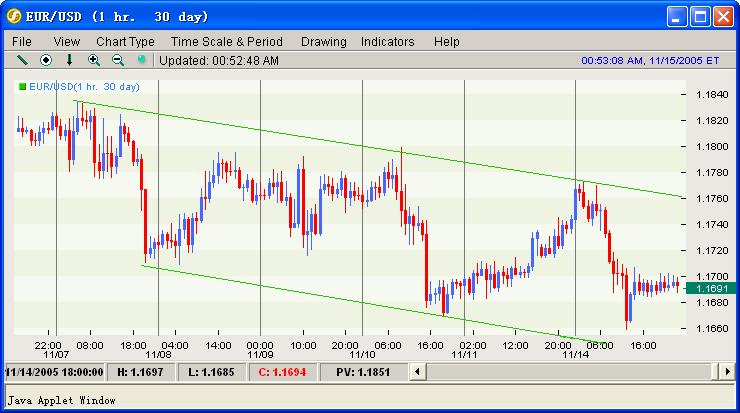Open the View menu

click(67, 42)
